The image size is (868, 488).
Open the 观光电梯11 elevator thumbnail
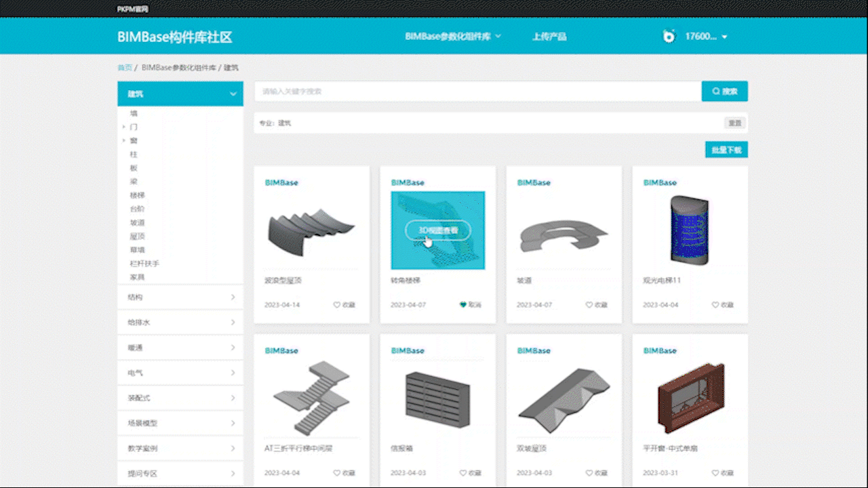tap(690, 230)
